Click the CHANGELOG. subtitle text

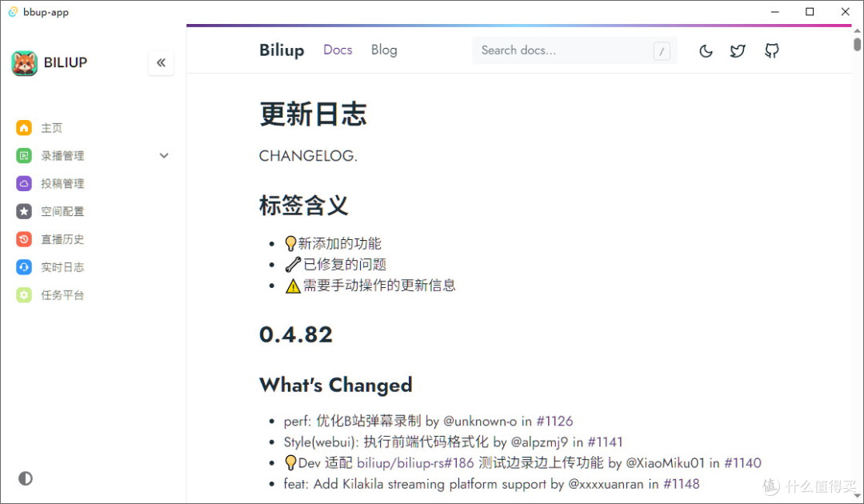point(308,156)
